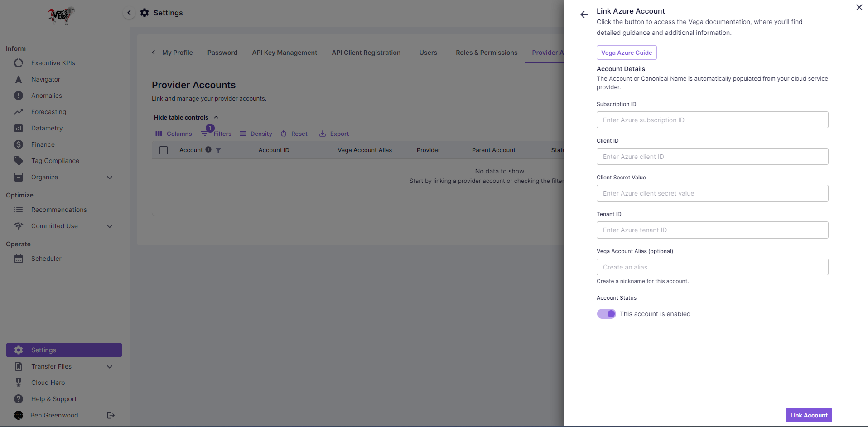The width and height of the screenshot is (868, 427).
Task: Open the Roles & Permissions tab
Action: (487, 53)
